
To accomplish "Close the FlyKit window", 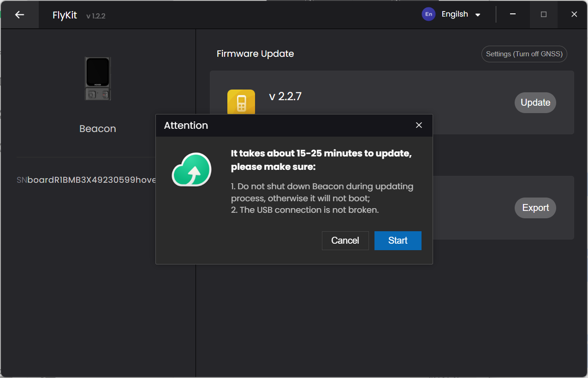I will pyautogui.click(x=574, y=14).
